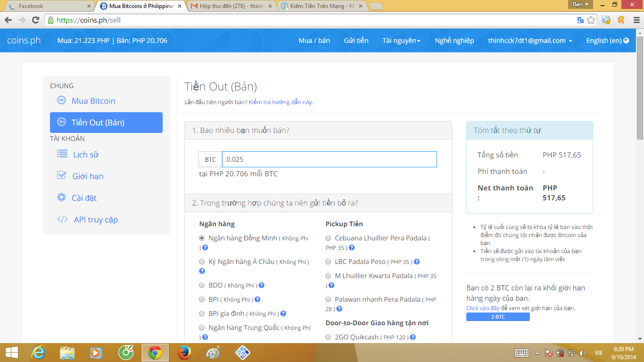Select the Cebuana Lhuillier Pera Padala radio
The width and height of the screenshot is (644, 362).
coord(329,238)
